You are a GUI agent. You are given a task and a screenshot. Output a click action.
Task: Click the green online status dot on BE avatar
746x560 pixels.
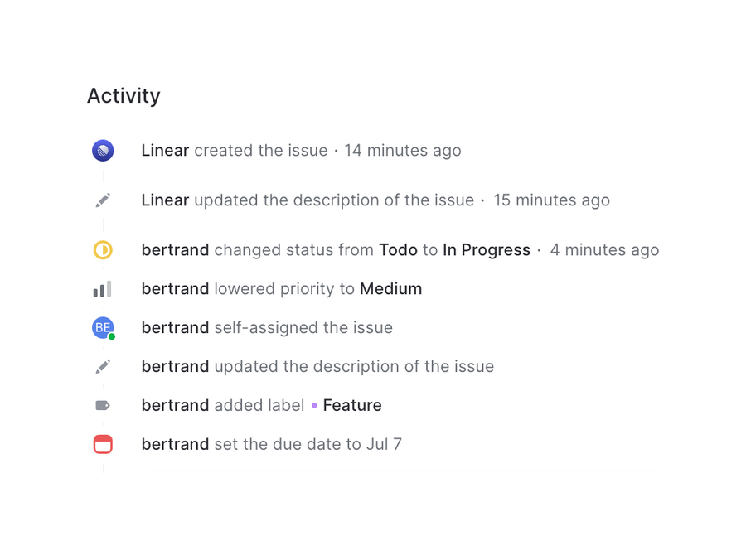[x=110, y=336]
